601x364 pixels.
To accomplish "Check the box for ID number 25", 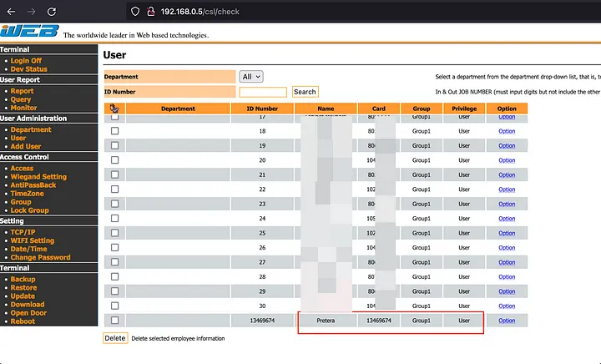I will coord(114,233).
